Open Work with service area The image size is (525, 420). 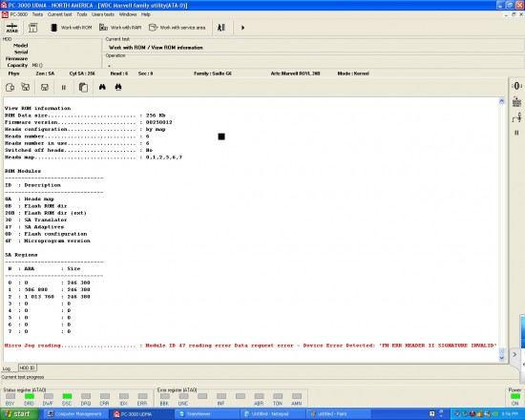(178, 28)
